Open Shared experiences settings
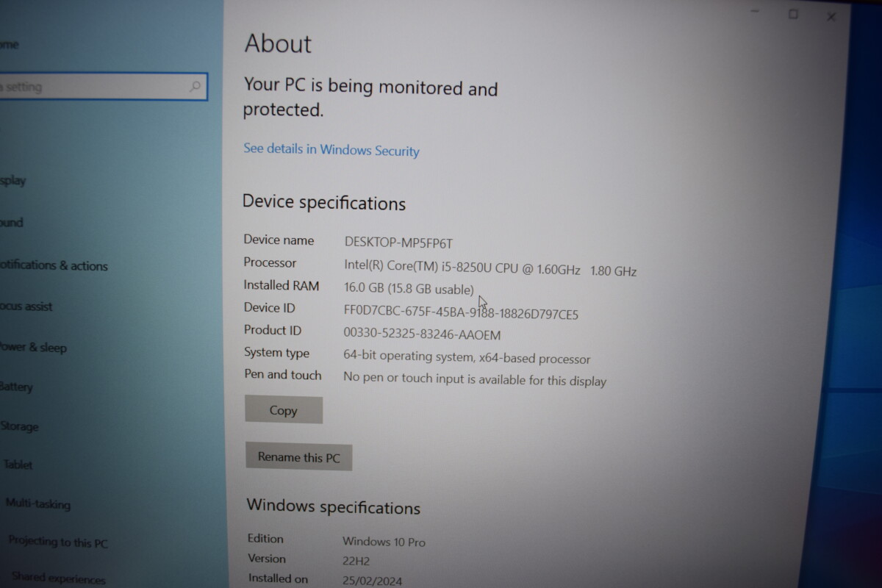 (x=58, y=578)
